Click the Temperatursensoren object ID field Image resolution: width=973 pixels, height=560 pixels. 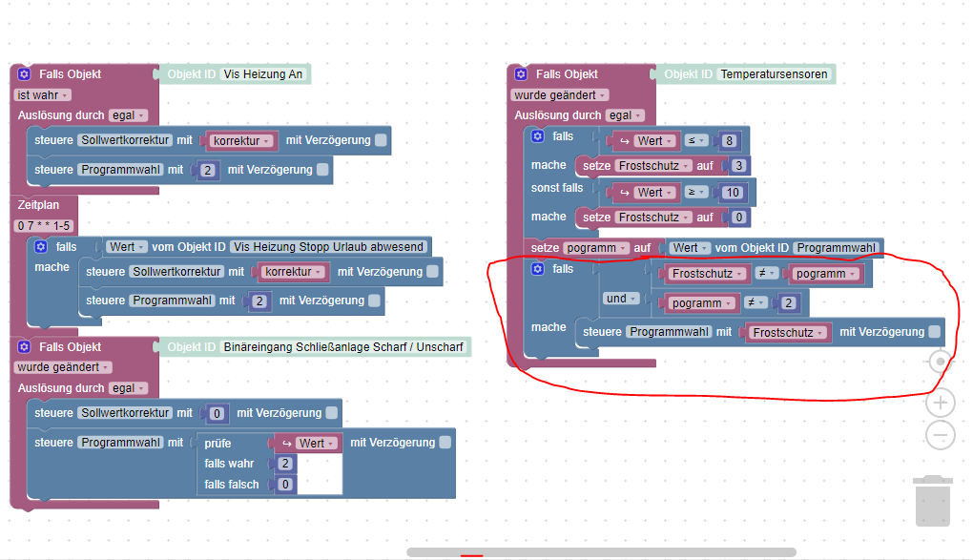tap(774, 73)
